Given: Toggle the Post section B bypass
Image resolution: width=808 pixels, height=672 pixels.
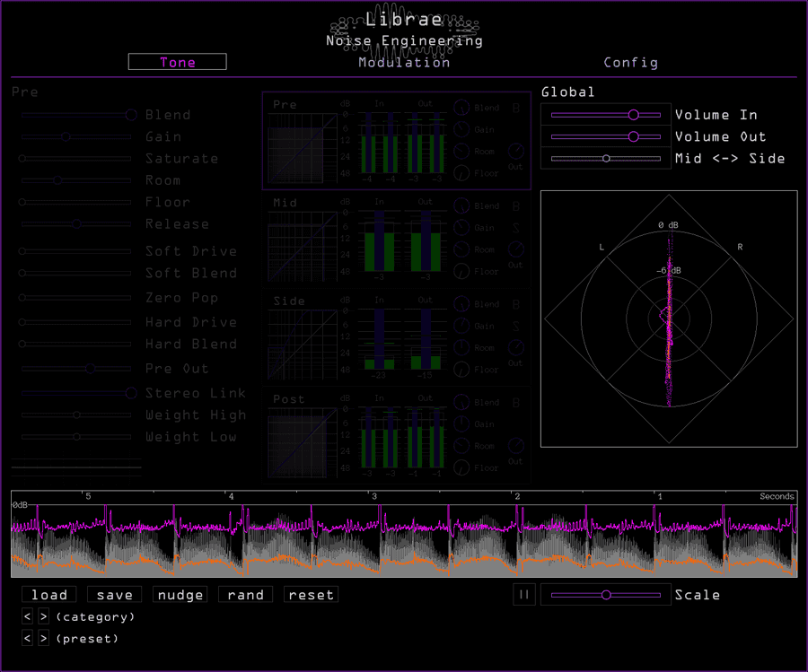Looking at the screenshot, I should [x=516, y=403].
